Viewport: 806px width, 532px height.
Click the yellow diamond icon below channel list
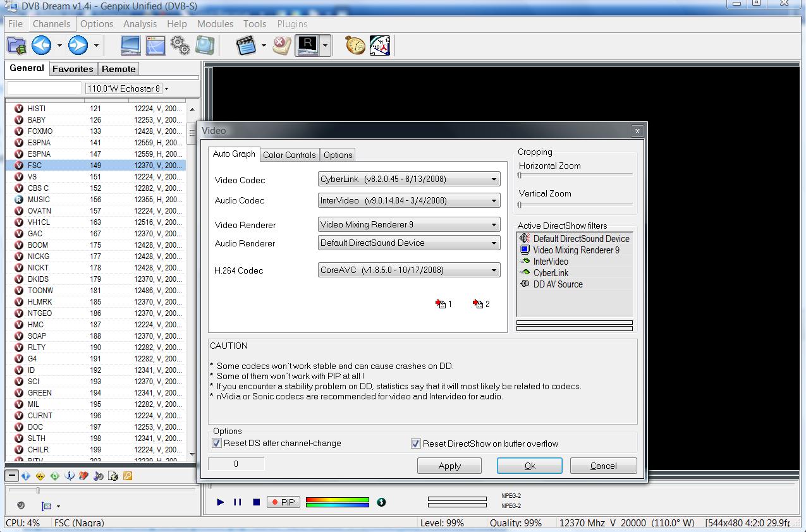coord(40,476)
